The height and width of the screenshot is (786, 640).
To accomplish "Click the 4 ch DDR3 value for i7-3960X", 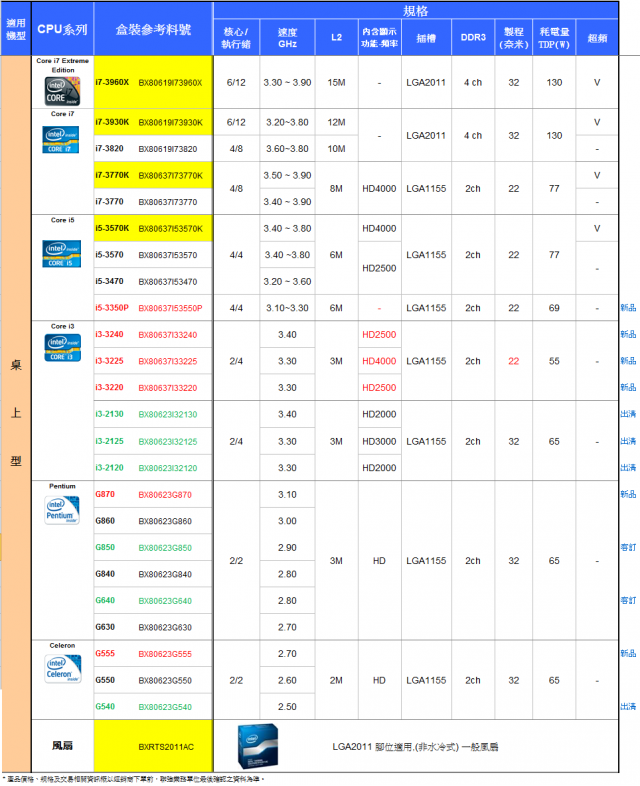I will [473, 83].
